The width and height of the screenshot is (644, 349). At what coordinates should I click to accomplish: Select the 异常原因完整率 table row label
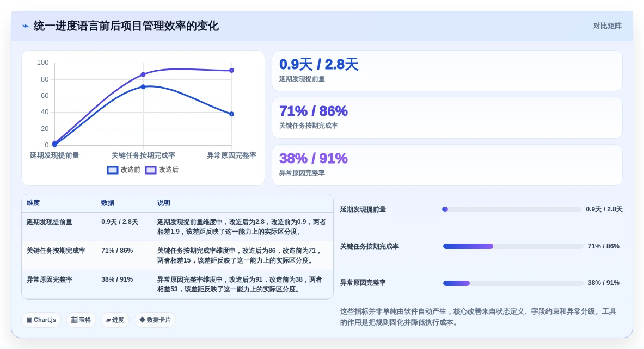[x=50, y=279]
